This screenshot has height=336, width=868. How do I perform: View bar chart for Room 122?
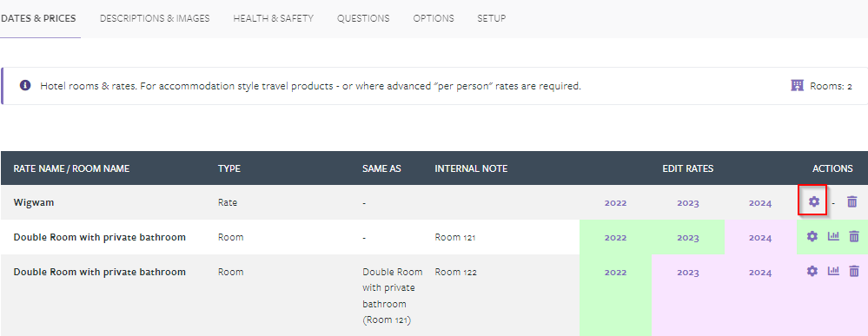pyautogui.click(x=833, y=271)
